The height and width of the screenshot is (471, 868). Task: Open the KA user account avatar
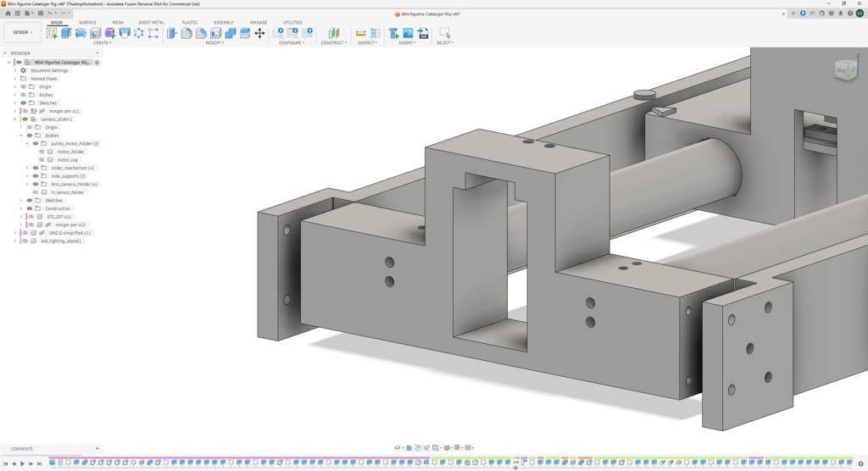[x=860, y=14]
